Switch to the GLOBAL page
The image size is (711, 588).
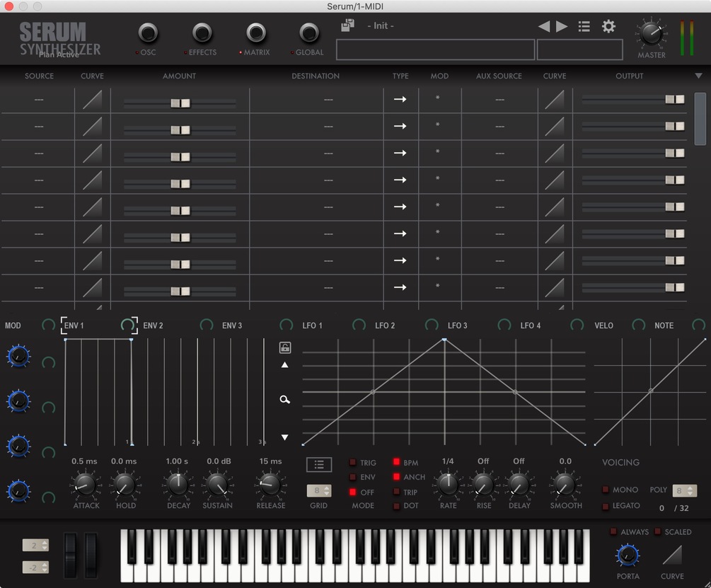pyautogui.click(x=308, y=33)
